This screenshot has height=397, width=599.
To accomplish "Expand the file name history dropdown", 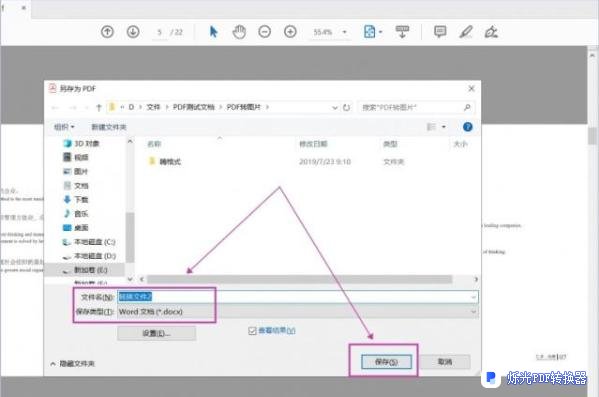I will point(474,297).
